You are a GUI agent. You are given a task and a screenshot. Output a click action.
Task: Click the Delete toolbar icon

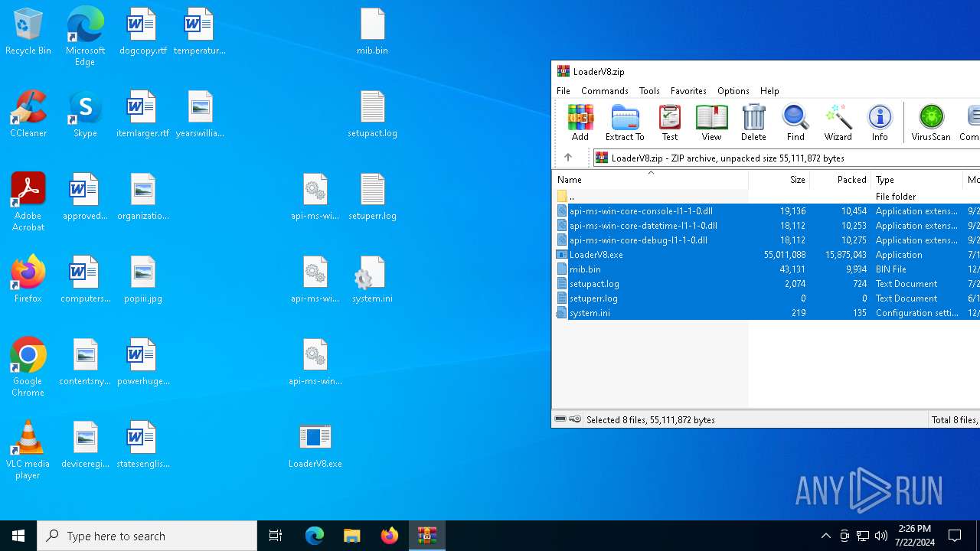(x=753, y=122)
